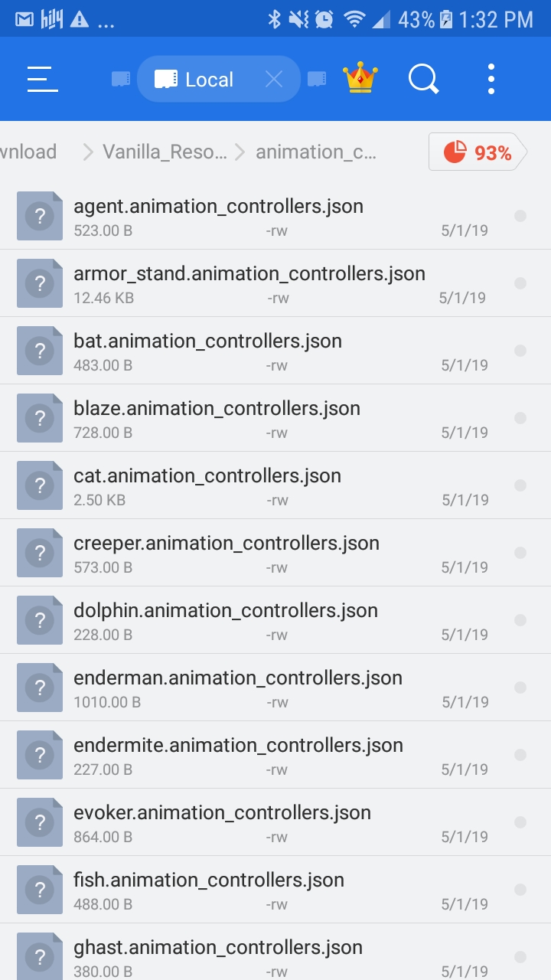Navigate to the Download breadcrumb folder
Image resolution: width=551 pixels, height=980 pixels.
pyautogui.click(x=28, y=152)
